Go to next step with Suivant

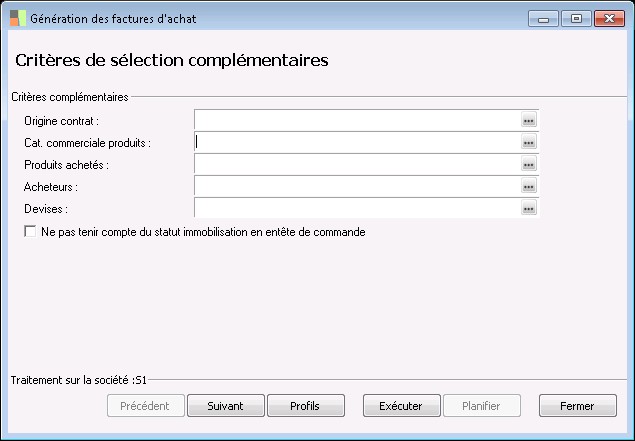[225, 406]
